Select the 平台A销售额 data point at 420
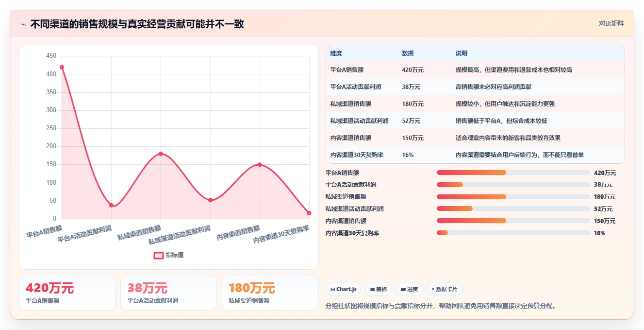This screenshot has width=644, height=330. 62,67
